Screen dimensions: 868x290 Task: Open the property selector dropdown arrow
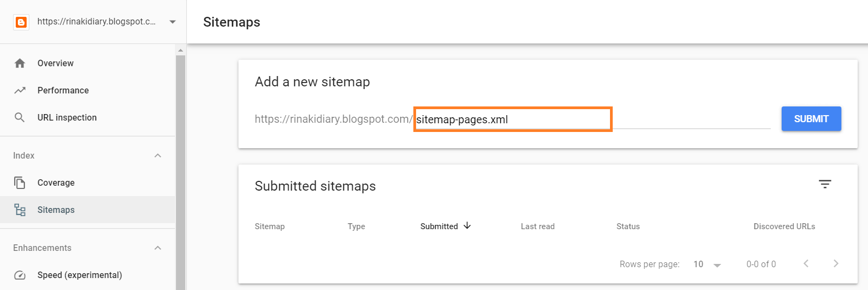172,22
